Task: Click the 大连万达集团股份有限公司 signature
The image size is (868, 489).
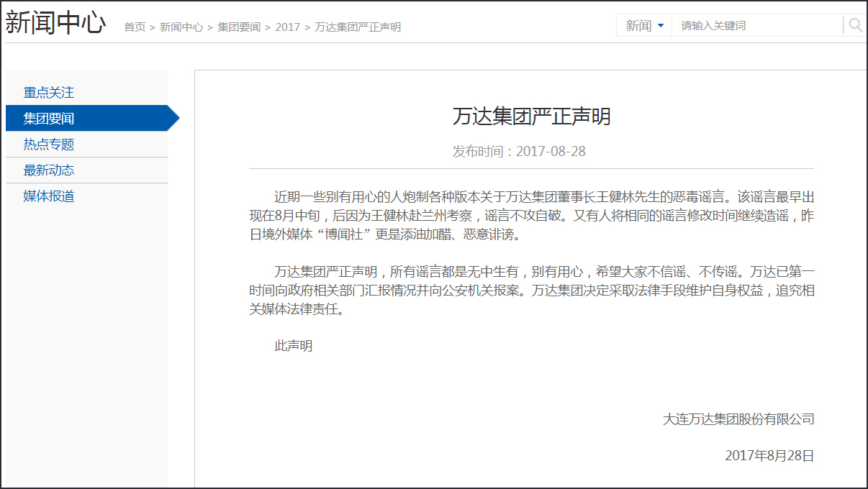Action: pos(738,419)
